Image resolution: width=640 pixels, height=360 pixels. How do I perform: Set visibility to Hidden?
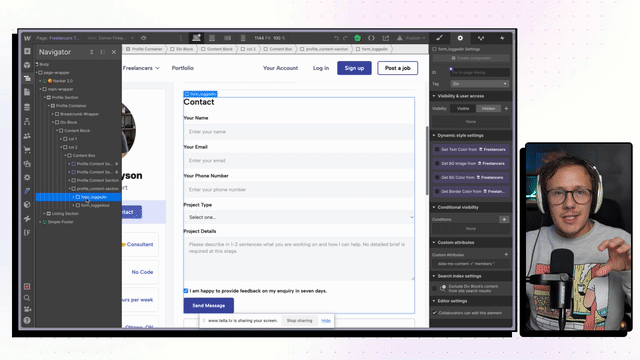[488, 109]
